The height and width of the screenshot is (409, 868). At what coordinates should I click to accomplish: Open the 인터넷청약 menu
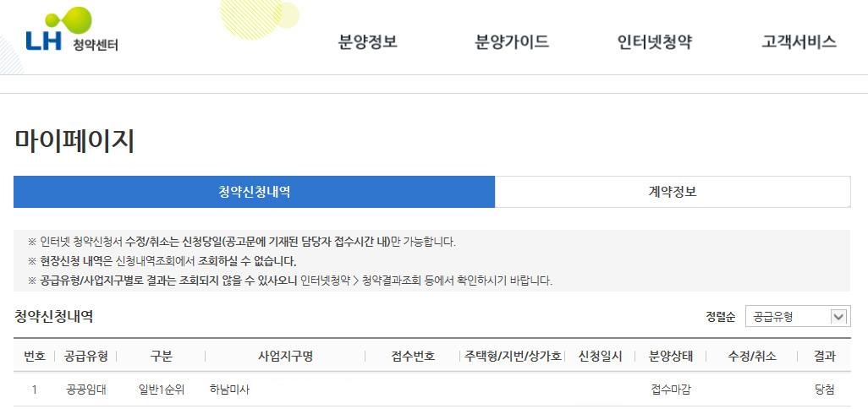pos(654,42)
